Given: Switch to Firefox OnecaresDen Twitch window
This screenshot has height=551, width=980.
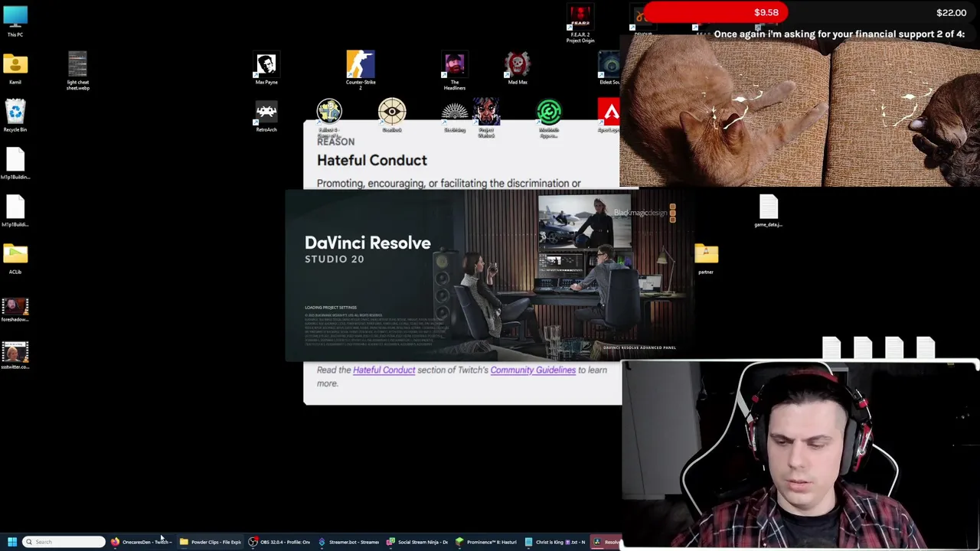Looking at the screenshot, I should (142, 542).
